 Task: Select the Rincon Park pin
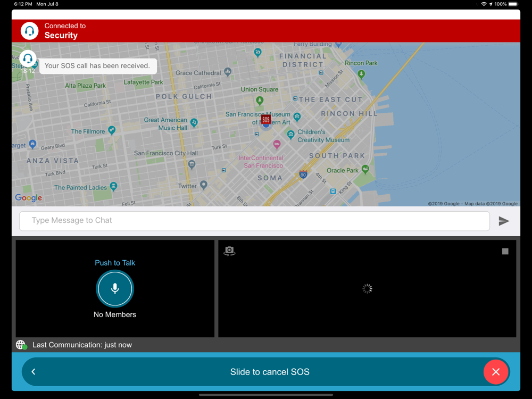point(361,74)
